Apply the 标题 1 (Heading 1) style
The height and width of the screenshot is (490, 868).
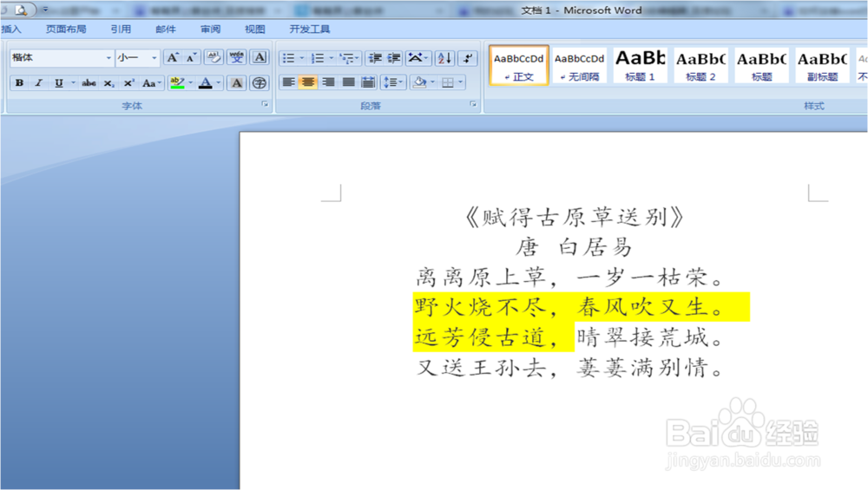[641, 66]
